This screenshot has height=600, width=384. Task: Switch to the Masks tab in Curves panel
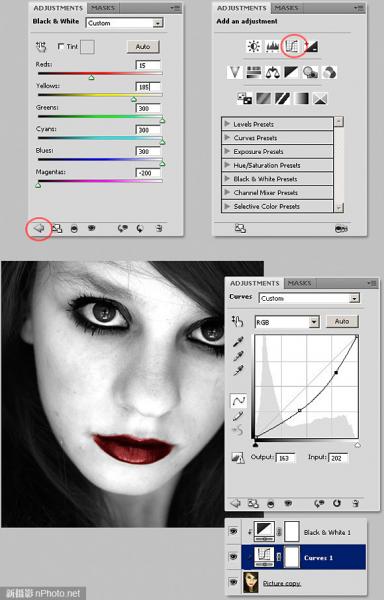pyautogui.click(x=299, y=283)
